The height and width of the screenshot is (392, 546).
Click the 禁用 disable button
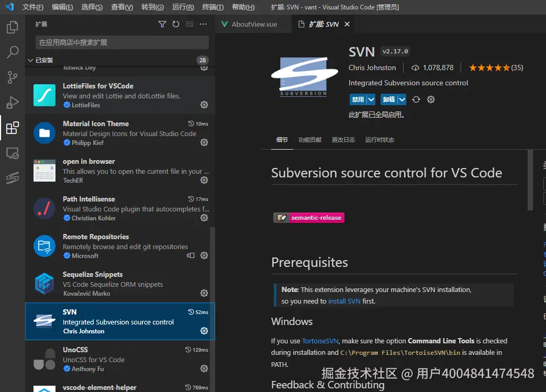358,99
